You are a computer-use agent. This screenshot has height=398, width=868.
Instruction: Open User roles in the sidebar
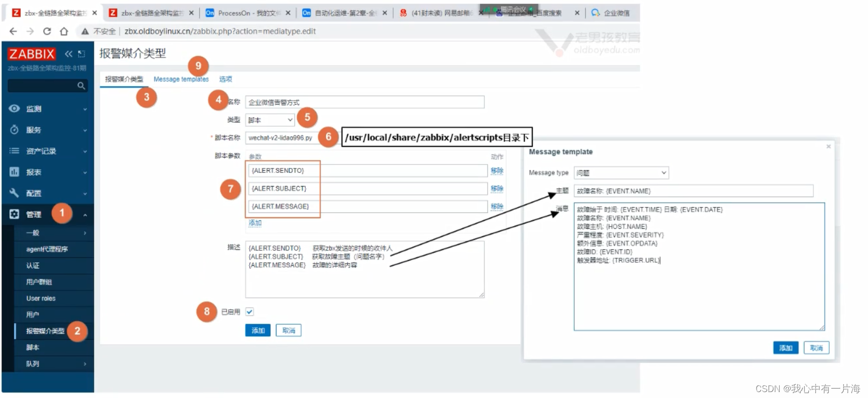tap(41, 298)
